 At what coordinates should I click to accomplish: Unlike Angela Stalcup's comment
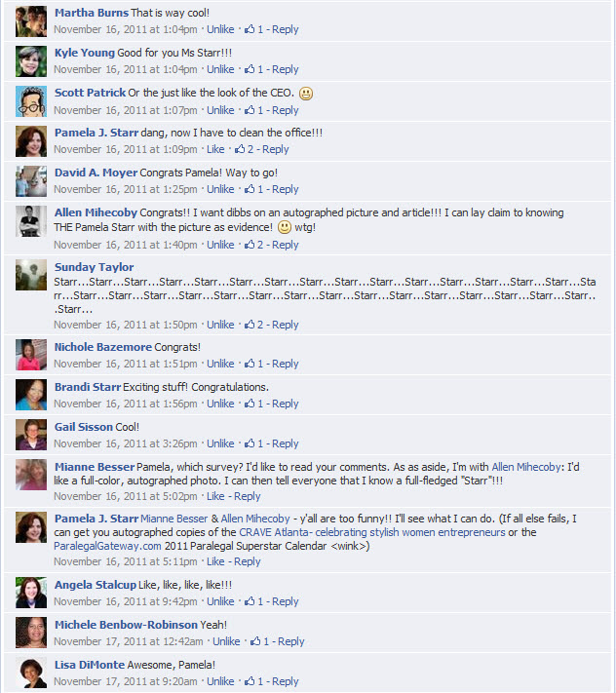click(x=220, y=601)
